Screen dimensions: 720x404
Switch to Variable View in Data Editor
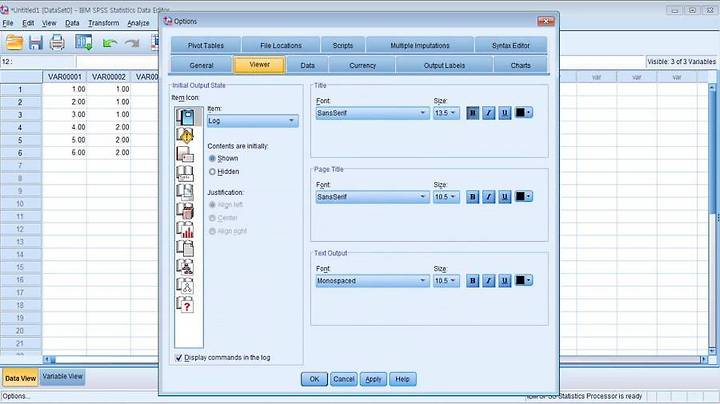coord(62,377)
